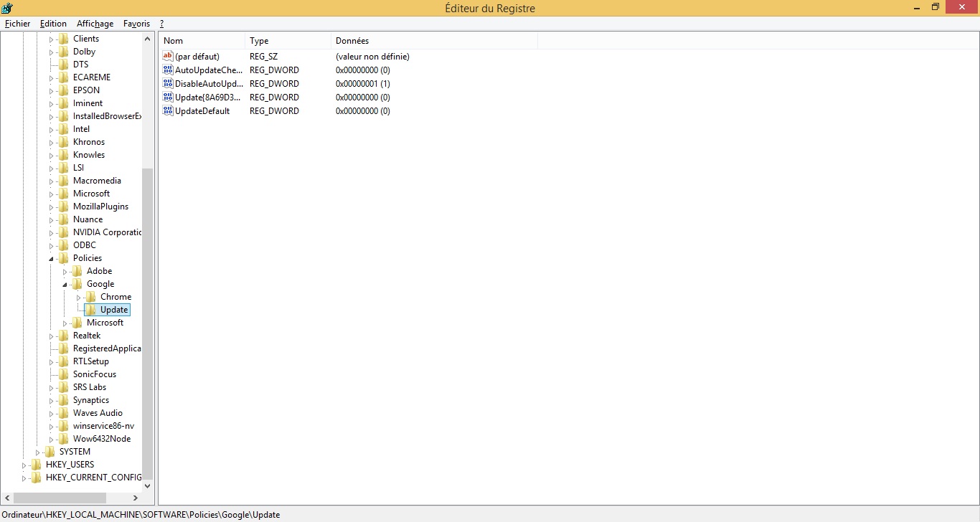The height and width of the screenshot is (522, 980).
Task: Collapse the Google tree node
Action: click(x=65, y=284)
